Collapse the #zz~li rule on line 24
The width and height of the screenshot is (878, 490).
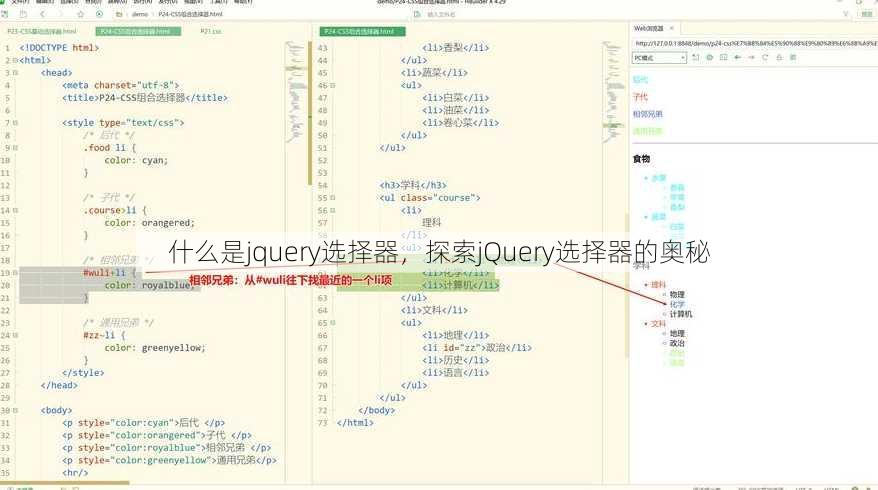click(x=16, y=335)
